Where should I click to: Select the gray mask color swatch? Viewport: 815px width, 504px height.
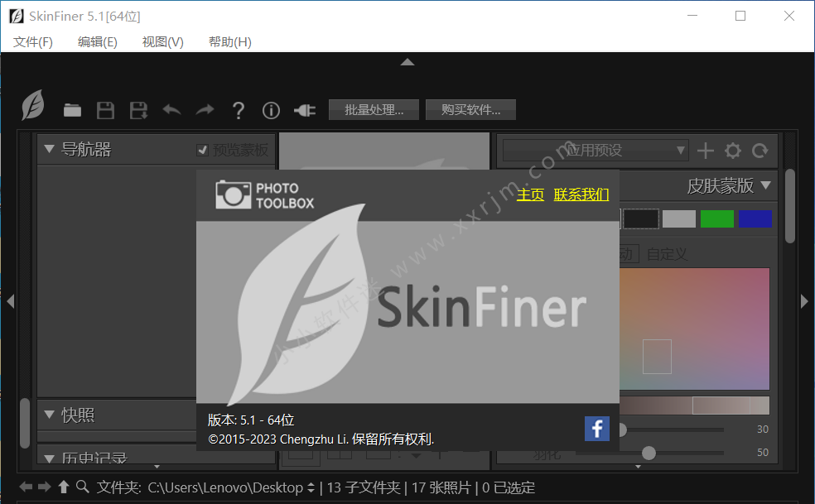pos(679,218)
